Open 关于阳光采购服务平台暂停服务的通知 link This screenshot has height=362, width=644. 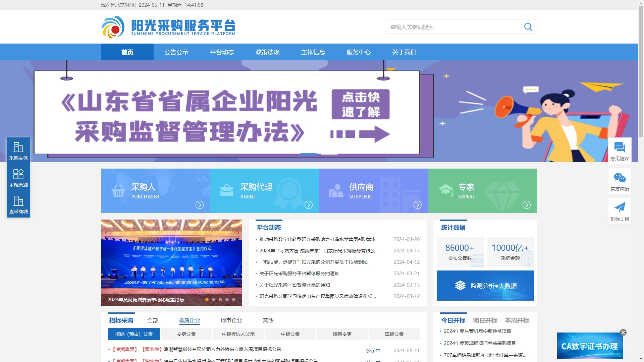click(x=299, y=274)
